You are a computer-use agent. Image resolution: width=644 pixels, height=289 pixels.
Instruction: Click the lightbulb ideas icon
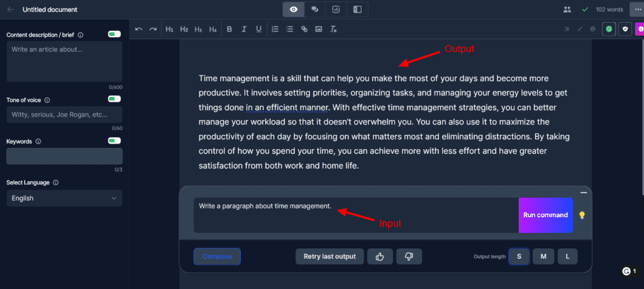pos(582,215)
